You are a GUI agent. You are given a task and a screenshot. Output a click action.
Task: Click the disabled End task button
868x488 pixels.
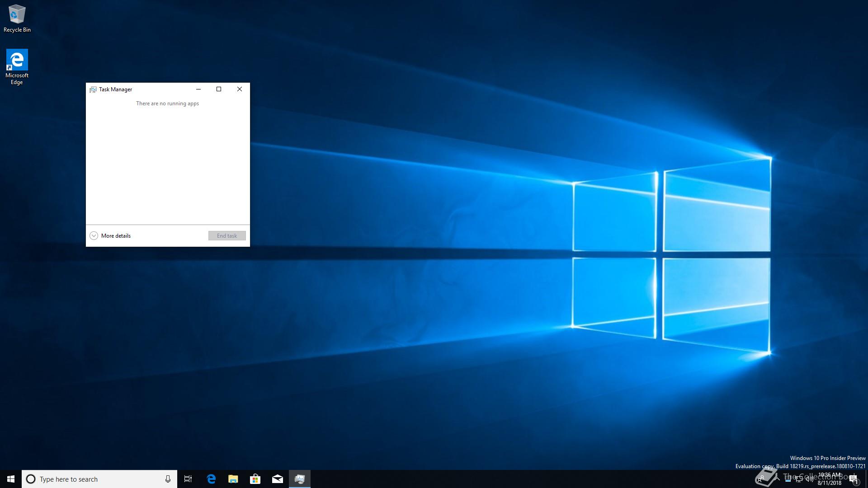pos(227,235)
